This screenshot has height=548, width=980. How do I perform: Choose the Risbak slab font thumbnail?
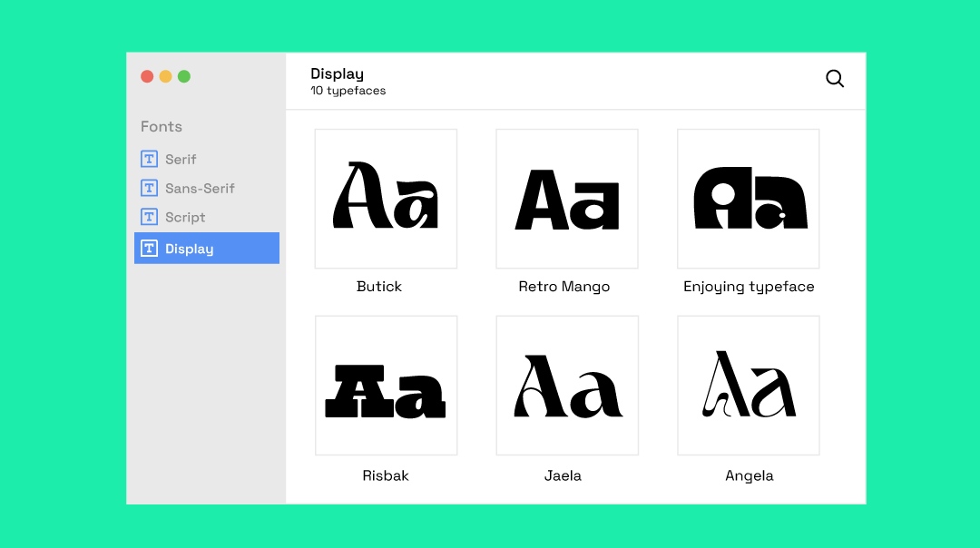(386, 386)
